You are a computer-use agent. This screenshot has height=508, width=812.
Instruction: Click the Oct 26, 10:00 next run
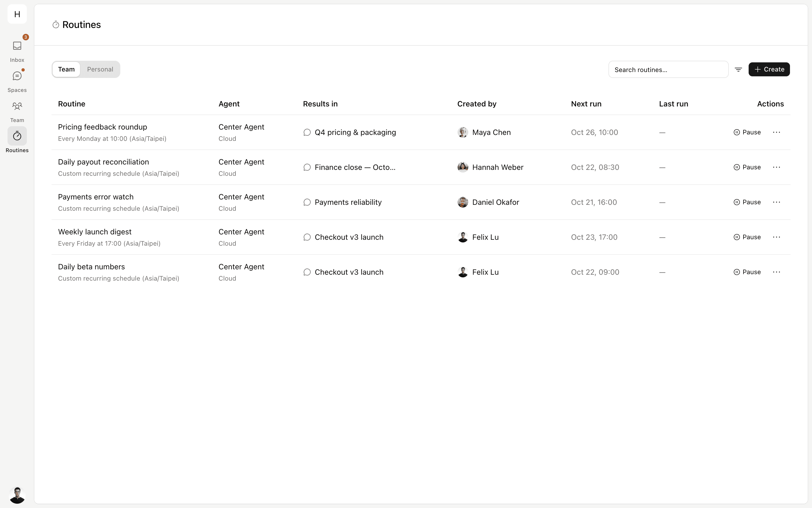point(595,132)
